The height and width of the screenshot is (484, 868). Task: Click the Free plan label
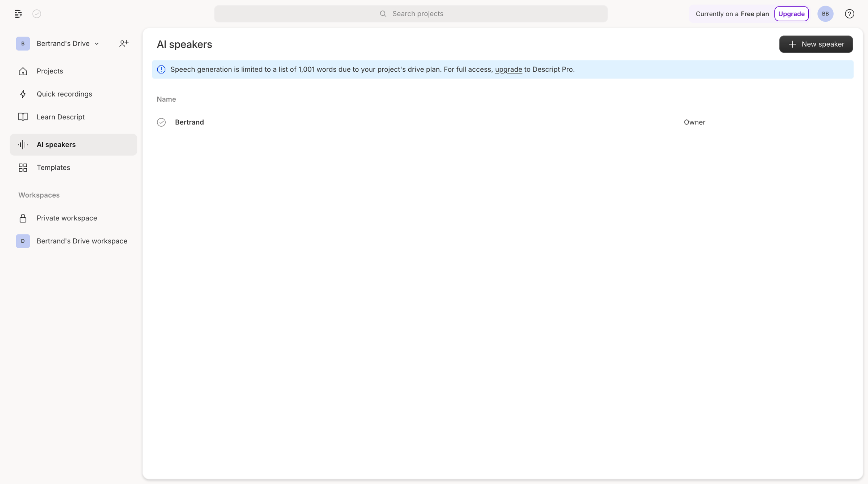click(755, 14)
